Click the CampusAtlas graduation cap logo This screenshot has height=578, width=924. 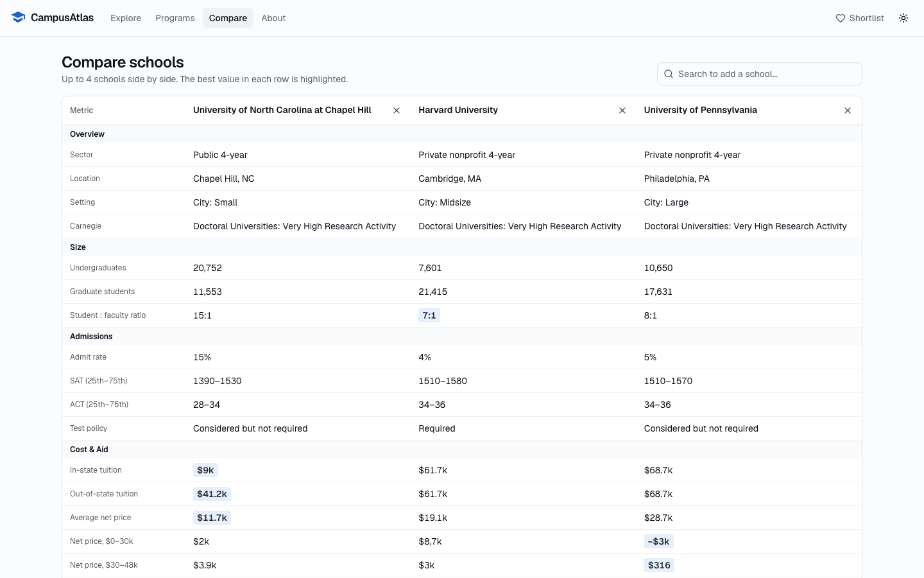pos(18,17)
